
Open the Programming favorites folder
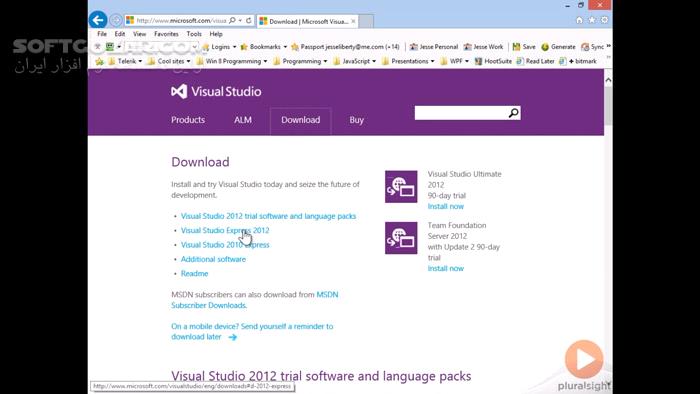tap(300, 62)
